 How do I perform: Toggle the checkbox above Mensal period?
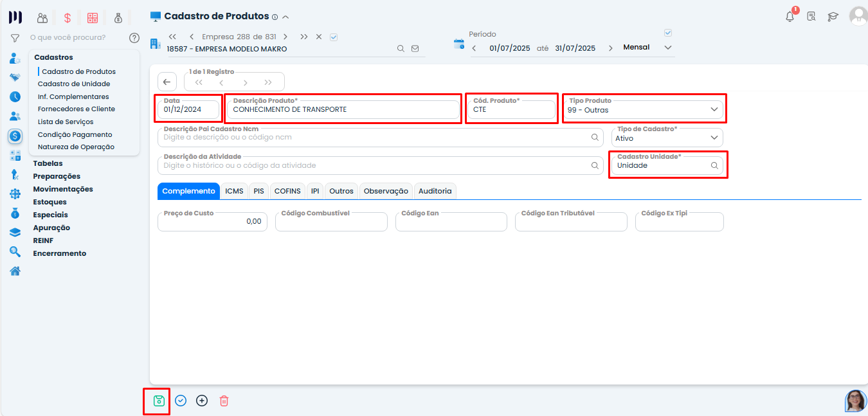coord(668,33)
